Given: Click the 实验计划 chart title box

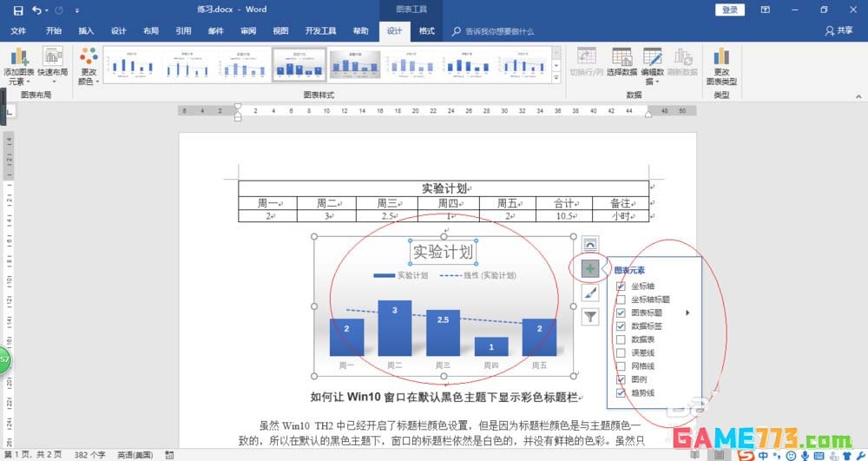Looking at the screenshot, I should click(x=443, y=253).
